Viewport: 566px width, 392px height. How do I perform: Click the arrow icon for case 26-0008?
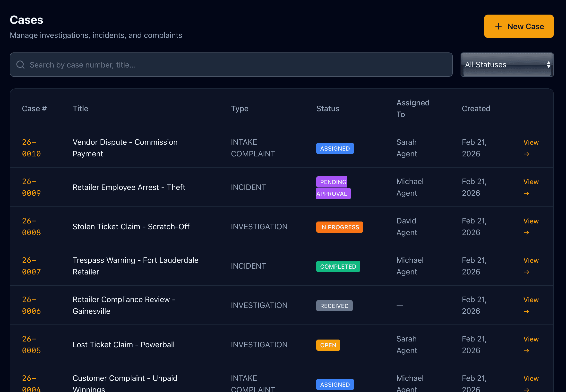(526, 233)
